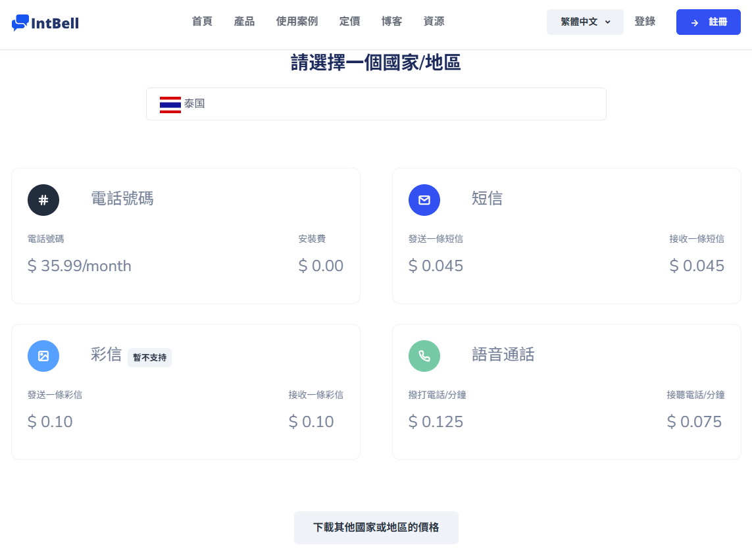This screenshot has height=560, width=752.
Task: Click the IntBell logo icon
Action: pyautogui.click(x=20, y=23)
